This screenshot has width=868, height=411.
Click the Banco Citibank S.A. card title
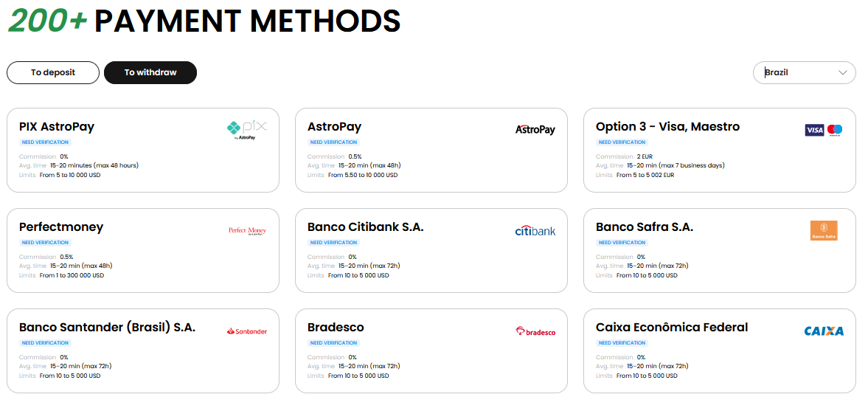pyautogui.click(x=365, y=227)
